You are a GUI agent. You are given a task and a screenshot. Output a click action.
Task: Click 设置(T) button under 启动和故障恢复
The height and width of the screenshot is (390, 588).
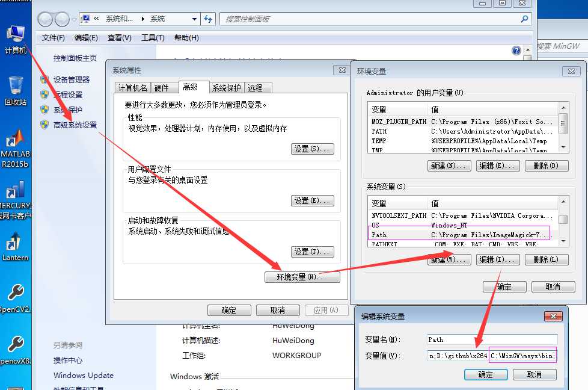pyautogui.click(x=313, y=252)
